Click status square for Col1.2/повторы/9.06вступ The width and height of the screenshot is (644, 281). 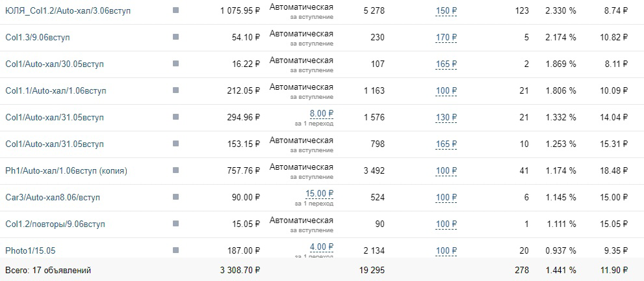coord(176,224)
